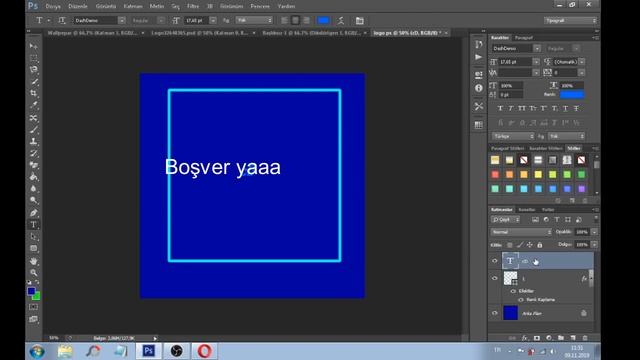This screenshot has width=640, height=360.
Task: Select the Horizontal Type tool
Action: click(33, 224)
